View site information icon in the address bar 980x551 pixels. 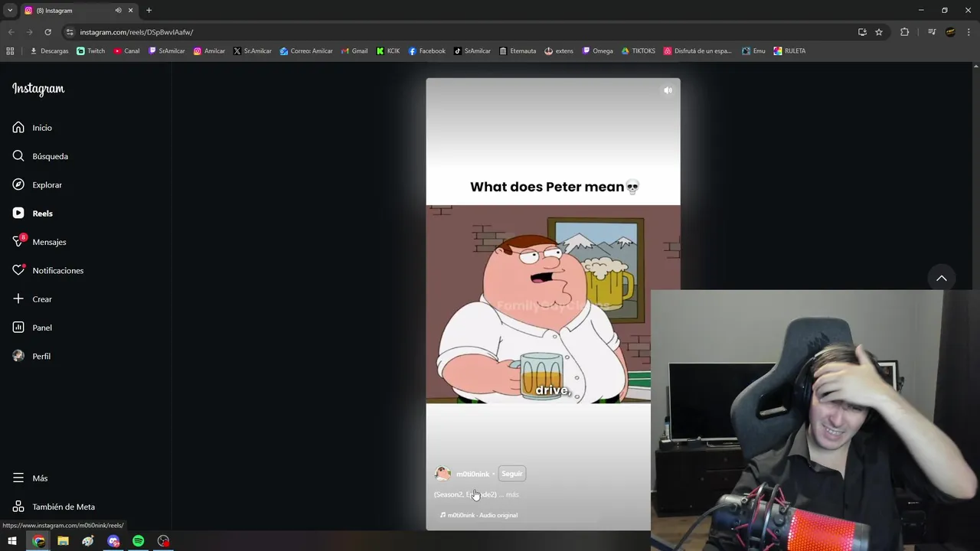point(70,32)
